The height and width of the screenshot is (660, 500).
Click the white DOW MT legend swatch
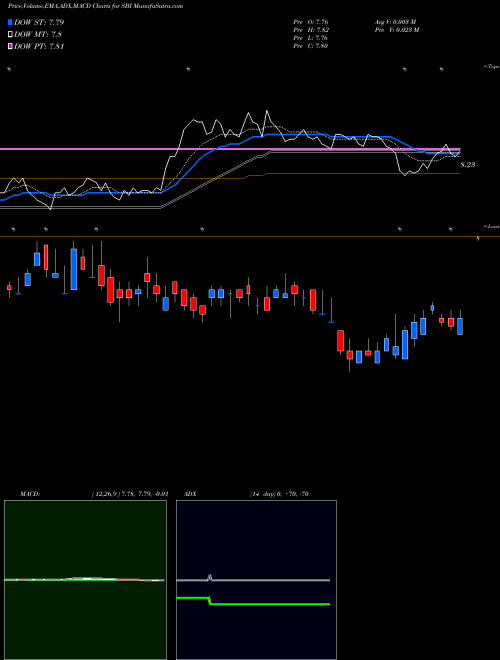10,34
